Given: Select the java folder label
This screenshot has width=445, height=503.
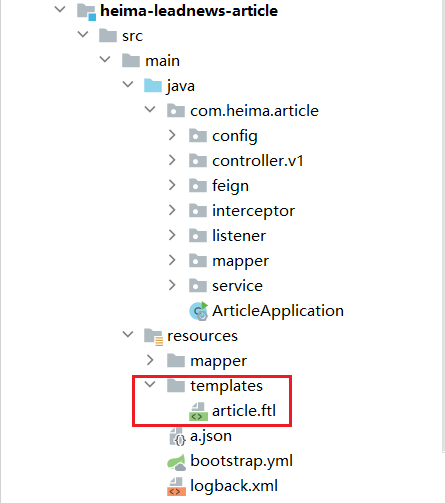Looking at the screenshot, I should pyautogui.click(x=181, y=86).
